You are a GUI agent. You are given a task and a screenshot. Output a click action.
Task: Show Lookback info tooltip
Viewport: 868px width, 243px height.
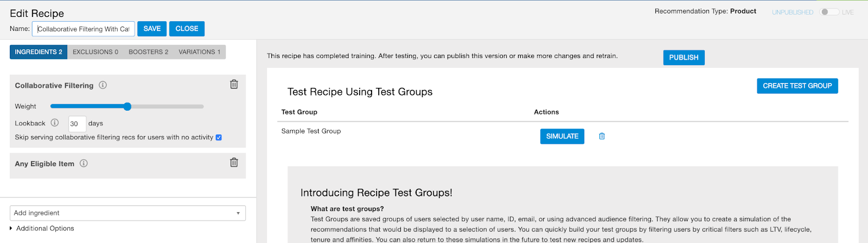[55, 123]
